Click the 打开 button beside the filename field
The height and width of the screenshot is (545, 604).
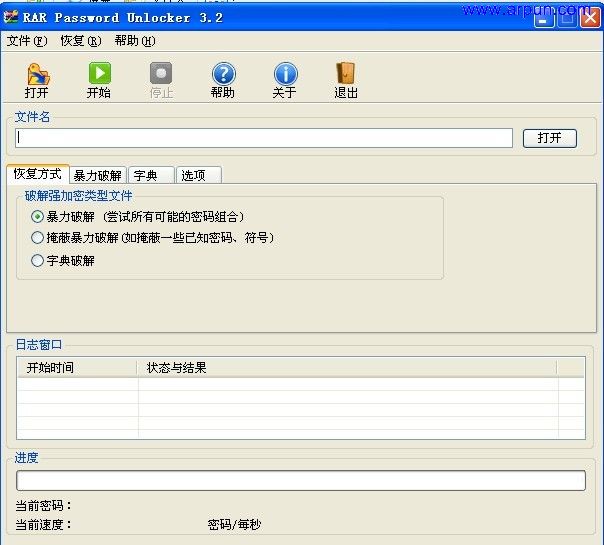549,138
